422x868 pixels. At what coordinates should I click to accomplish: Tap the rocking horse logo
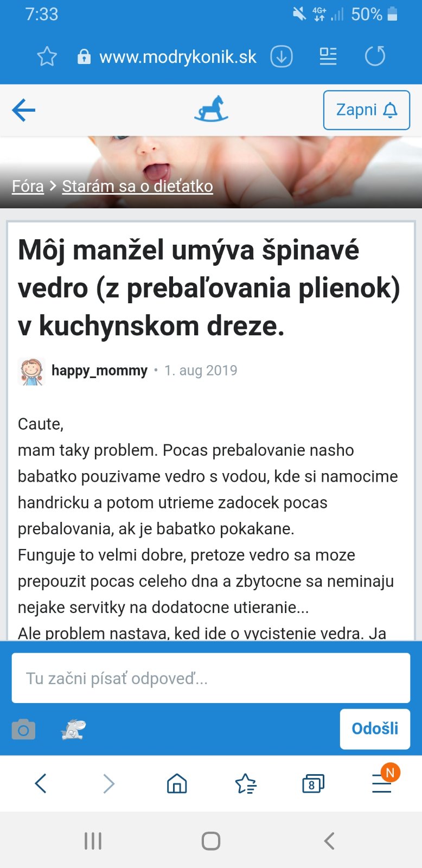click(211, 108)
